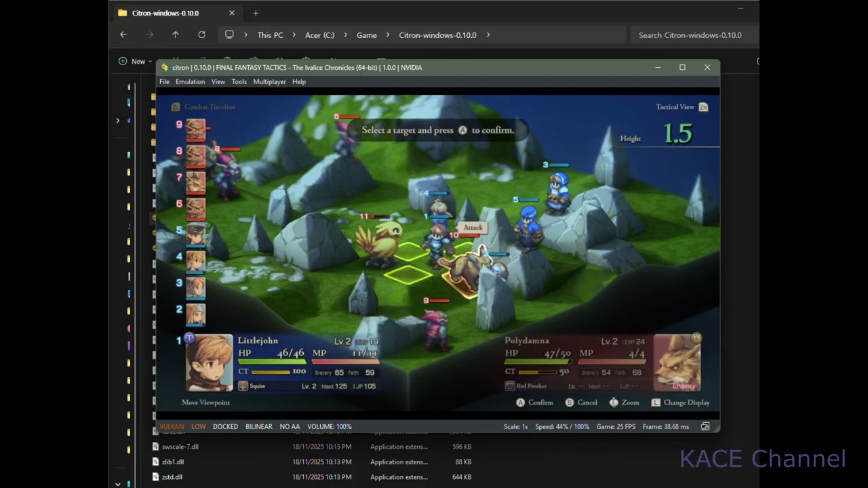Add a new File Explorer tab
Image resolution: width=868 pixels, height=488 pixels.
(256, 13)
